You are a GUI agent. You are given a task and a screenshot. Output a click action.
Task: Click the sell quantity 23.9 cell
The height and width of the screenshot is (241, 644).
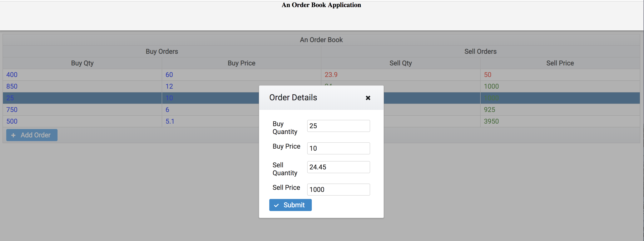(331, 75)
